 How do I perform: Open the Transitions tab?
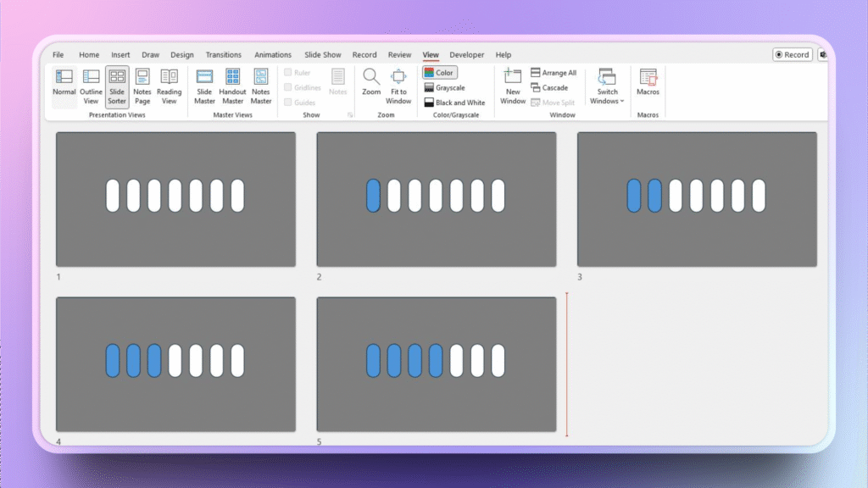[223, 55]
